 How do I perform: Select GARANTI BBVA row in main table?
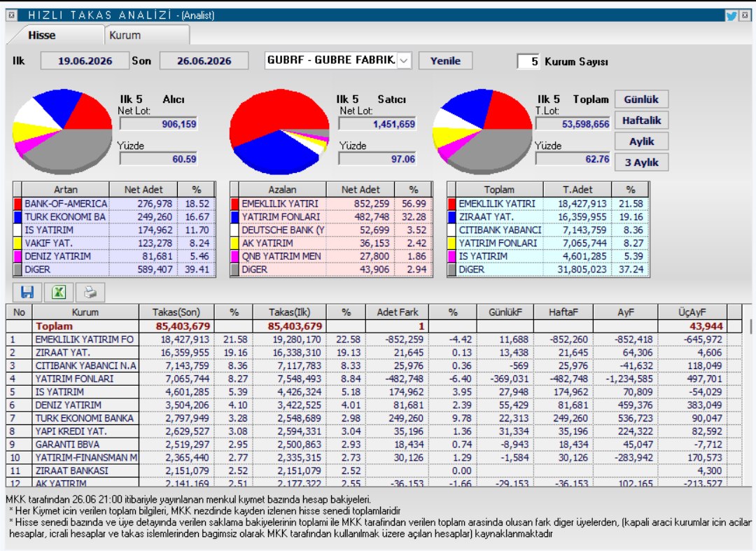click(x=374, y=444)
